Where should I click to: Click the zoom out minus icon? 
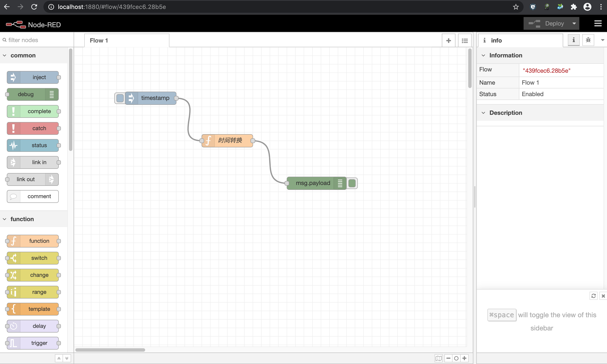448,358
